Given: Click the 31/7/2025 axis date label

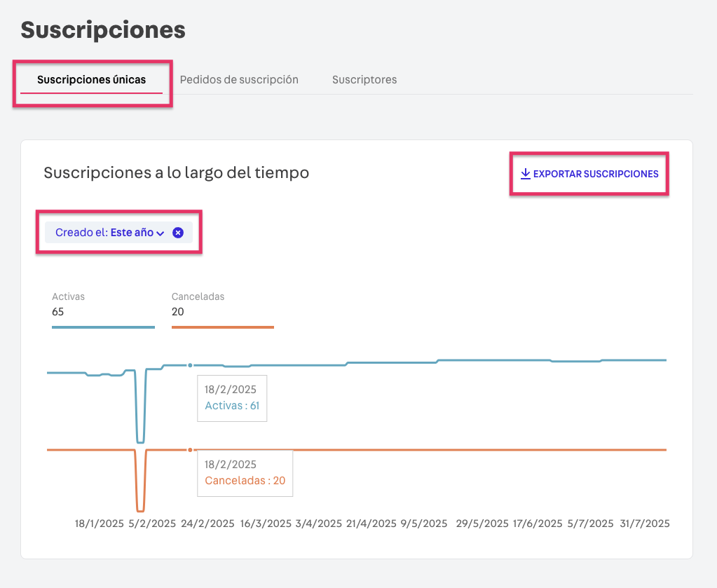Looking at the screenshot, I should (x=645, y=524).
